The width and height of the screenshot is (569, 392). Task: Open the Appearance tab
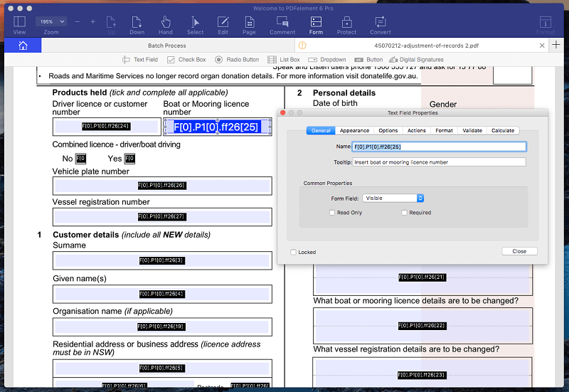(x=354, y=131)
